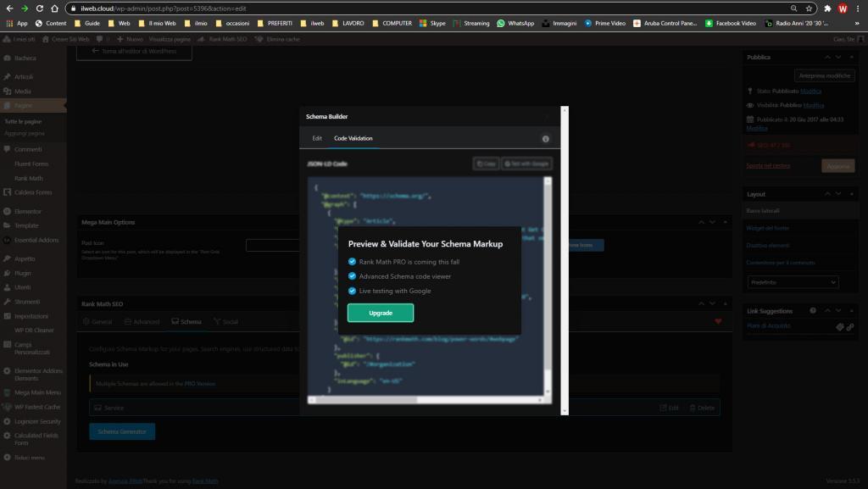Image resolution: width=868 pixels, height=489 pixels.
Task: Click the link icon beside Piani di Acquisto
Action: pos(849,327)
